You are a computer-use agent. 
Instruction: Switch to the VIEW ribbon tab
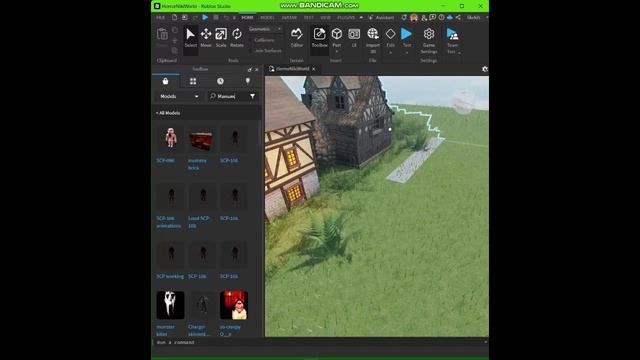pyautogui.click(x=325, y=18)
